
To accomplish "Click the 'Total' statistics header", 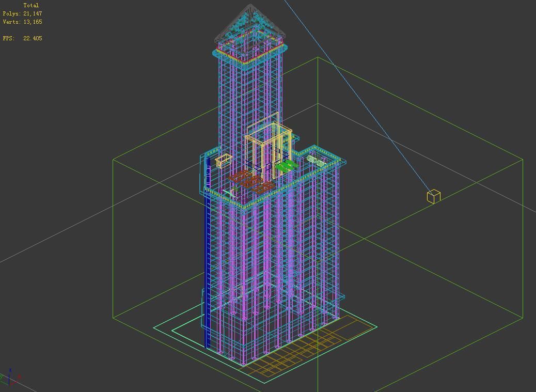I will coord(31,6).
